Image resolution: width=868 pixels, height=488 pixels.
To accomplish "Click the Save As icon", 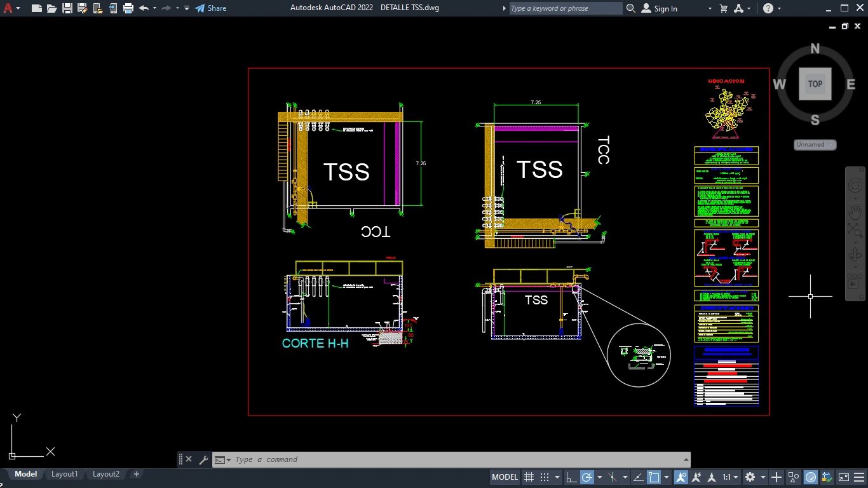I will pos(82,8).
